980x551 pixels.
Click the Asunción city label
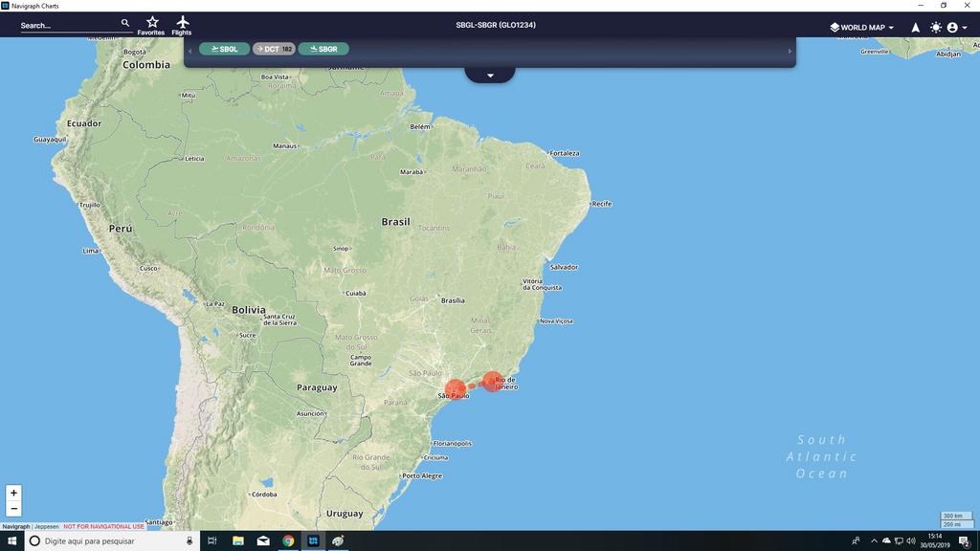310,413
